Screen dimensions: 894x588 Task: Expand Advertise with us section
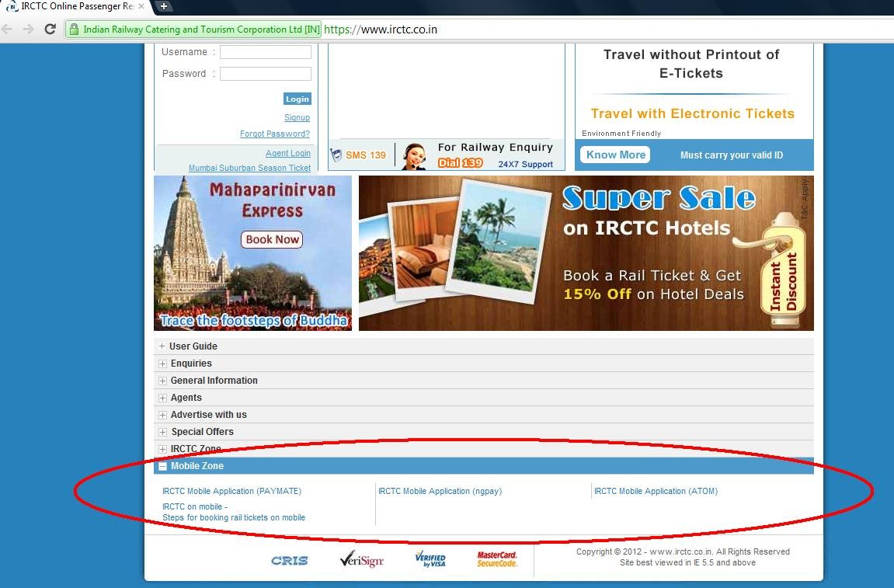pos(162,415)
